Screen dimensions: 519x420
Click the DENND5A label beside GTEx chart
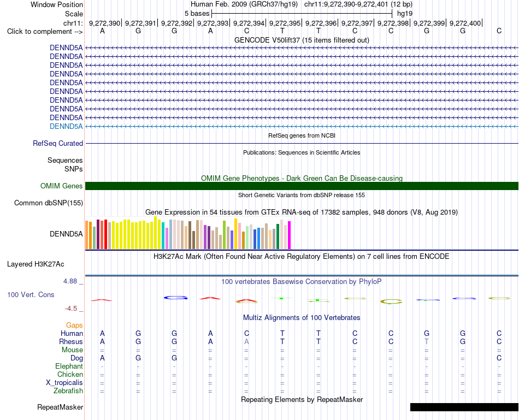click(66, 234)
